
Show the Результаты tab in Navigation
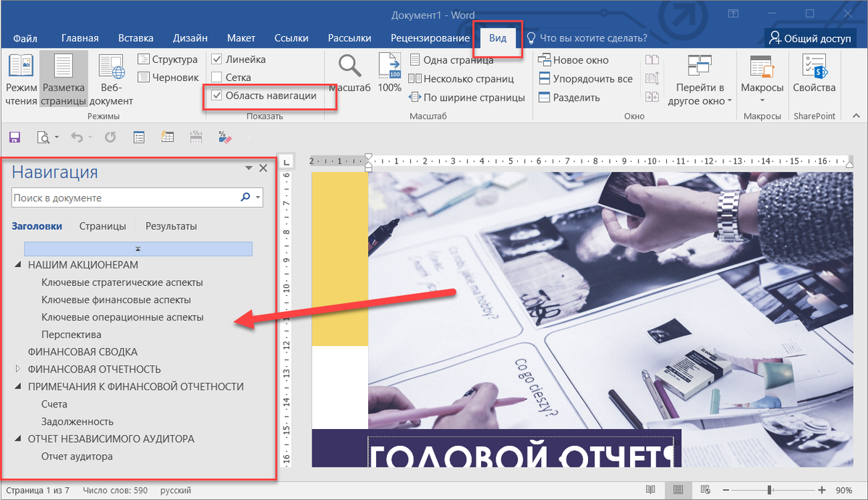[171, 226]
